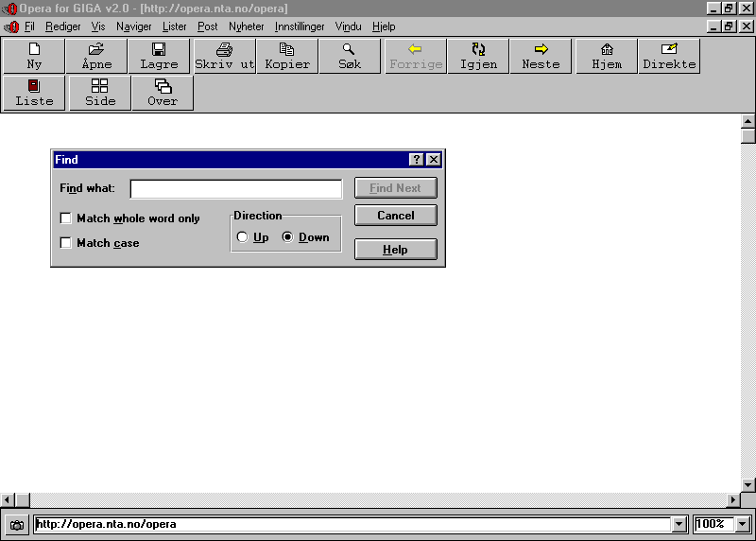Click the Ny (new) toolbar button
Image resolution: width=756 pixels, height=541 pixels.
pyautogui.click(x=34, y=57)
